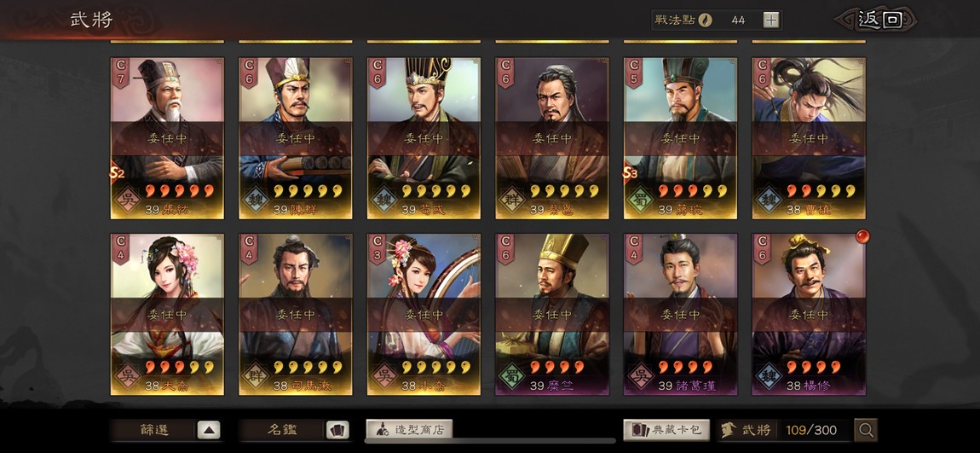Screen dimensions: 980x453
Task: Click the S3 season badge on 蔣琬
Action: (630, 172)
